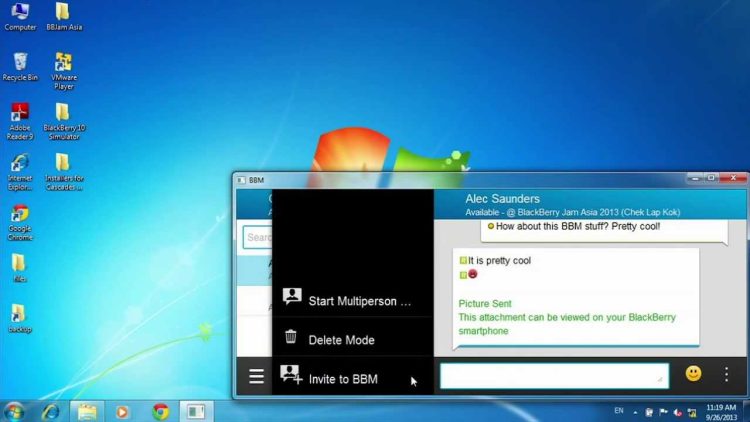750x422 pixels.
Task: Click the 'It is pretty cool' message
Action: click(x=499, y=261)
